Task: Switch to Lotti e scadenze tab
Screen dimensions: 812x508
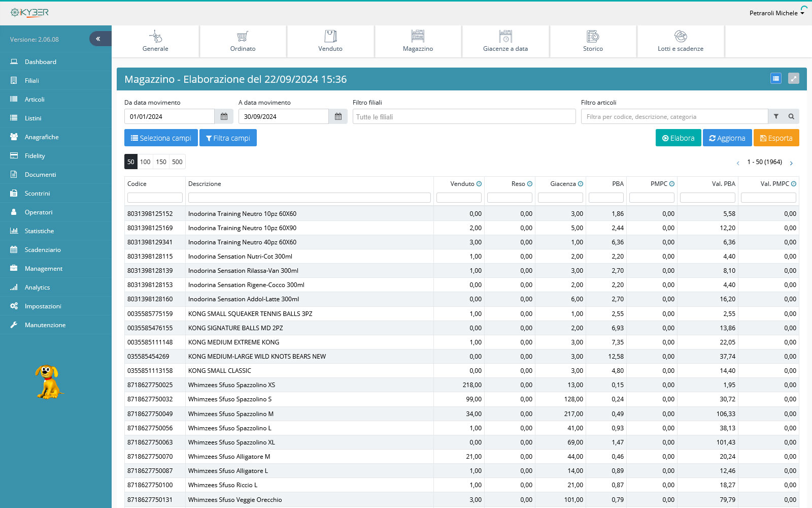Action: [x=681, y=42]
